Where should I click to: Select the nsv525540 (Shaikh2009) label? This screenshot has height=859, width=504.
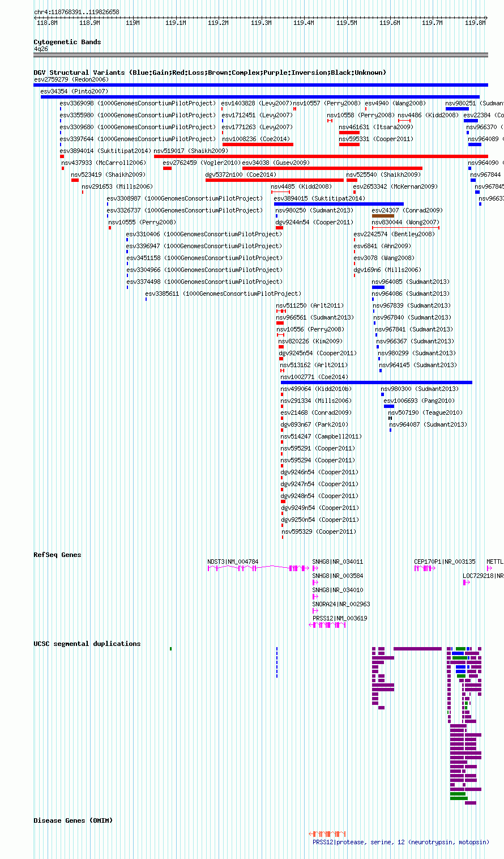point(384,175)
